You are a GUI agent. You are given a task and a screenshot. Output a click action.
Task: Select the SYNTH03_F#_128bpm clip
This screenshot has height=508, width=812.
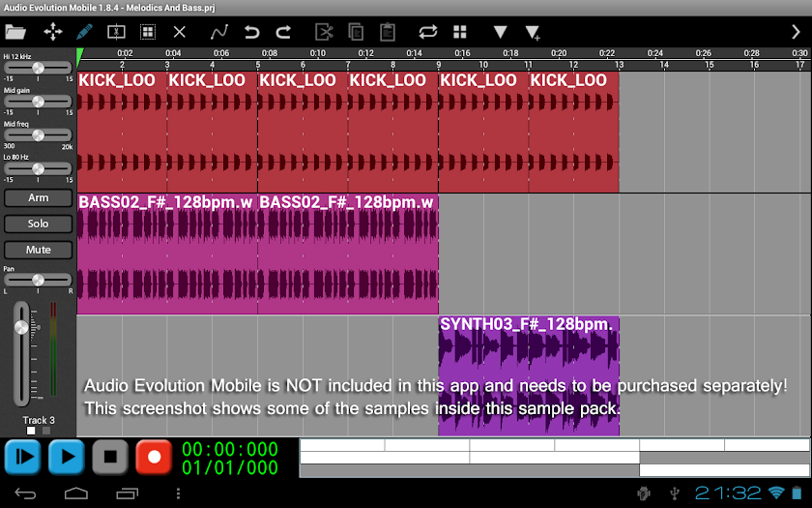529,376
